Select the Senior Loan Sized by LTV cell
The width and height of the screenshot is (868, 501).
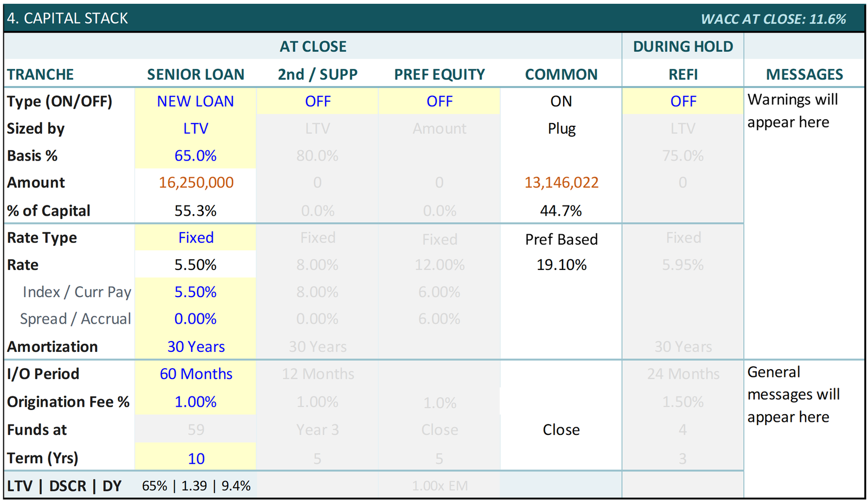(x=195, y=129)
